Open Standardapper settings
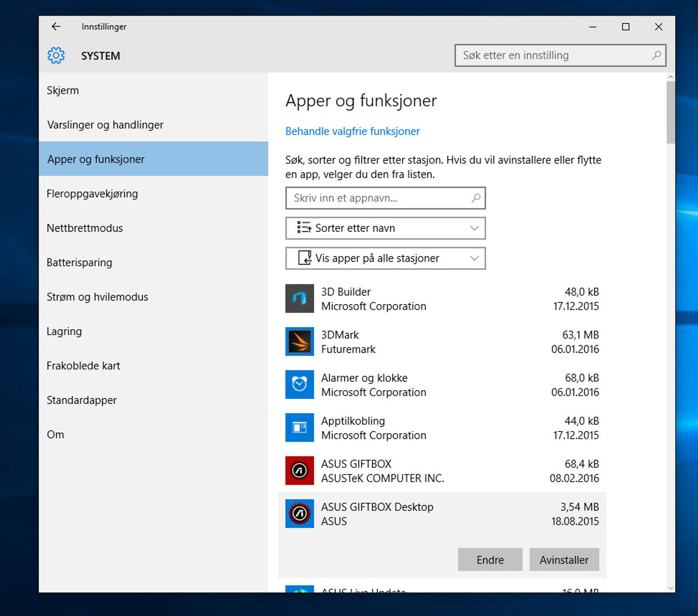 (154, 400)
